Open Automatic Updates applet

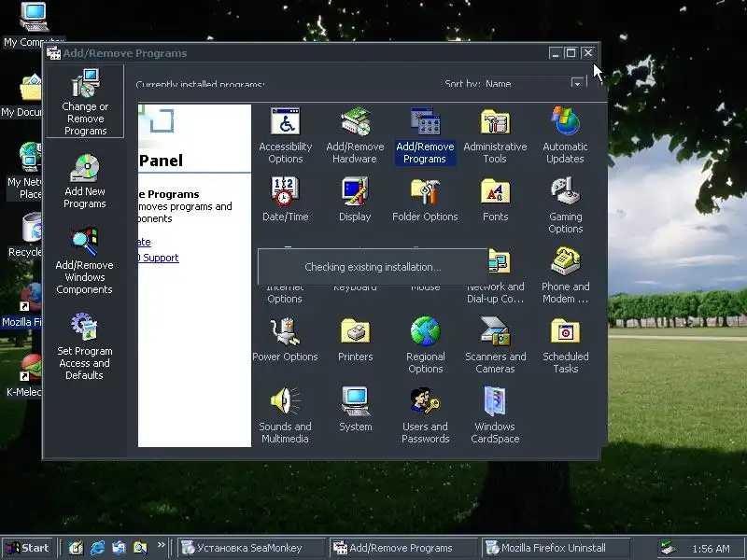(x=565, y=135)
